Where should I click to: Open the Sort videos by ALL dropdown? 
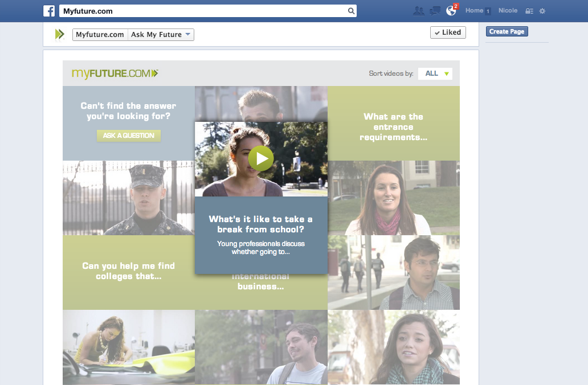[435, 73]
